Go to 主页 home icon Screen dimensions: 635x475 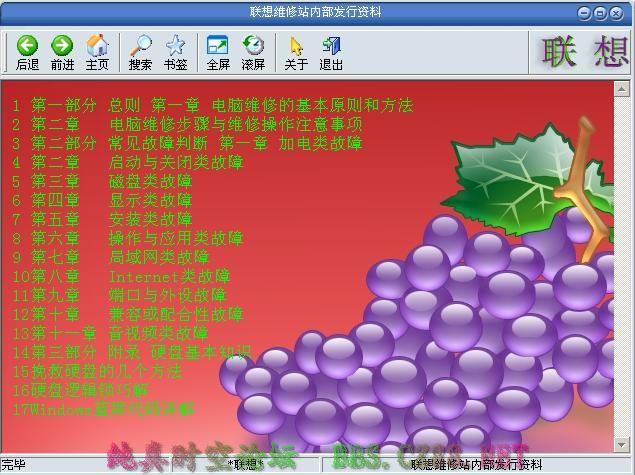click(97, 45)
